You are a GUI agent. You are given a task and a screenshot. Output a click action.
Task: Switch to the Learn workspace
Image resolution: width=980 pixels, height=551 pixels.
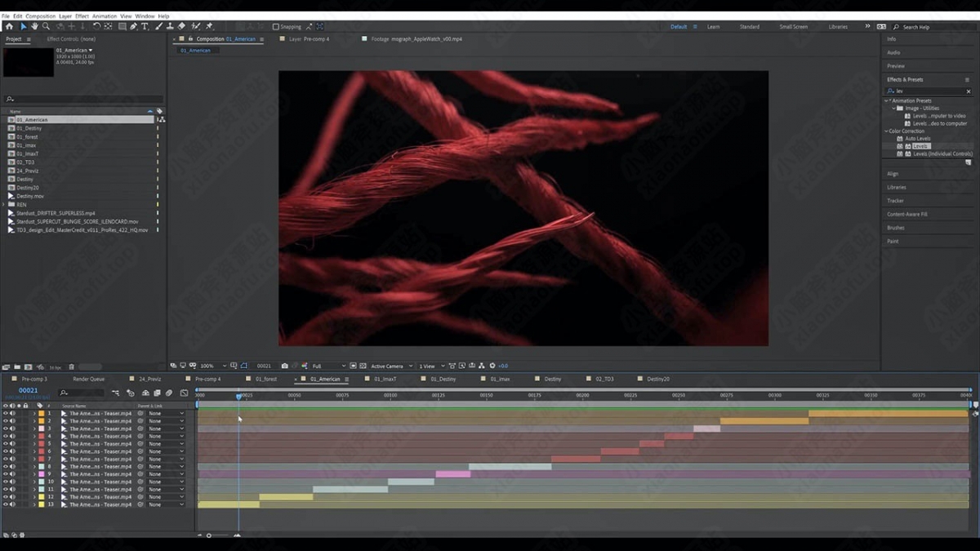tap(713, 27)
